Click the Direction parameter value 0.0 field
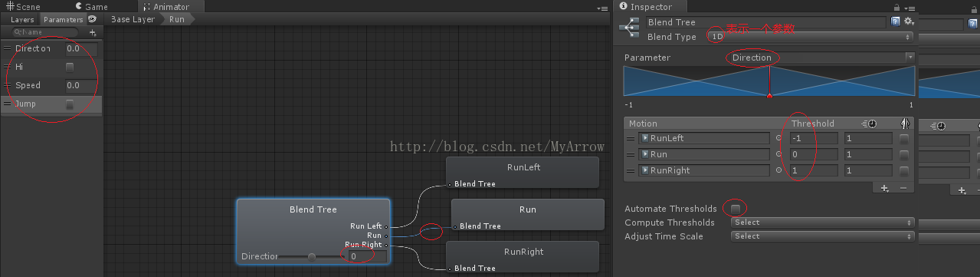 (82, 48)
